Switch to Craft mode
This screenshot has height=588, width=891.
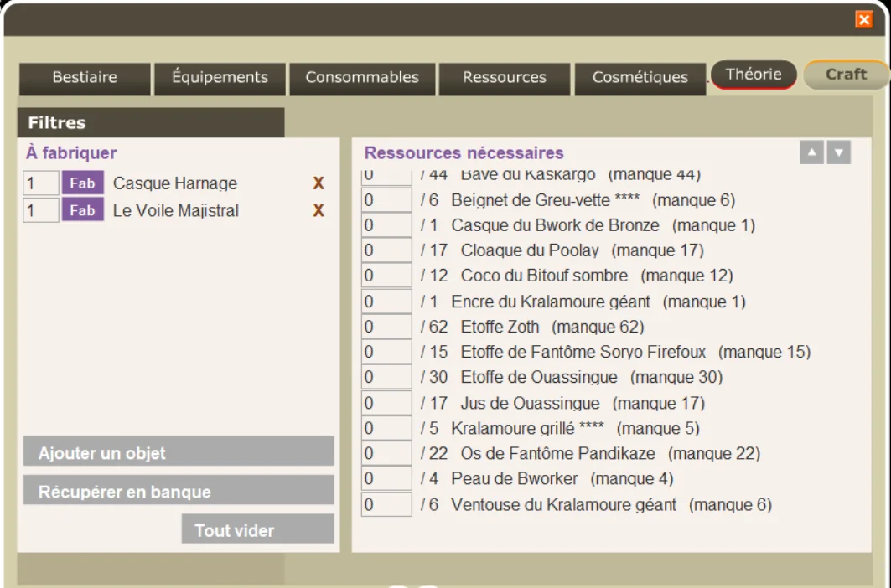coord(846,75)
